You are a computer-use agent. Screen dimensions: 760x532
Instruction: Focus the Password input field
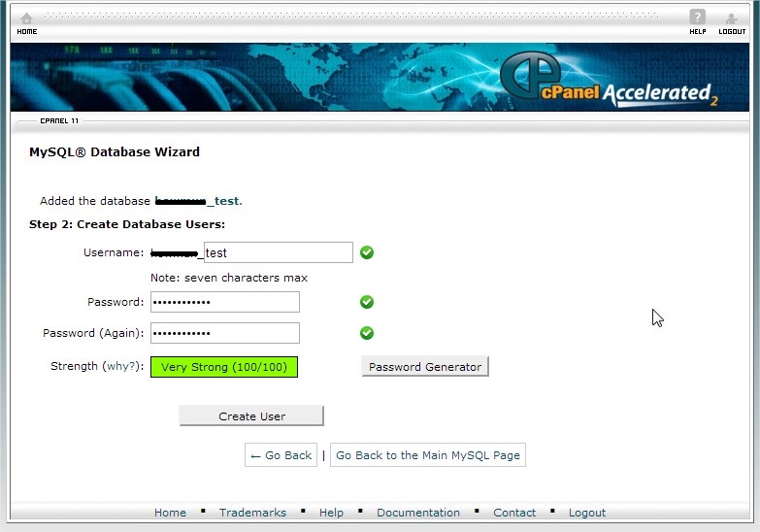point(225,302)
